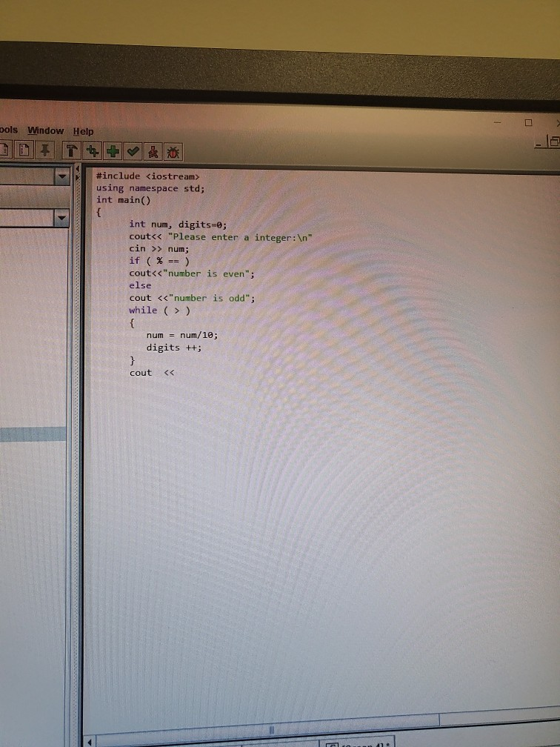
Task: Click the line 'int main()'
Action: tap(123, 200)
